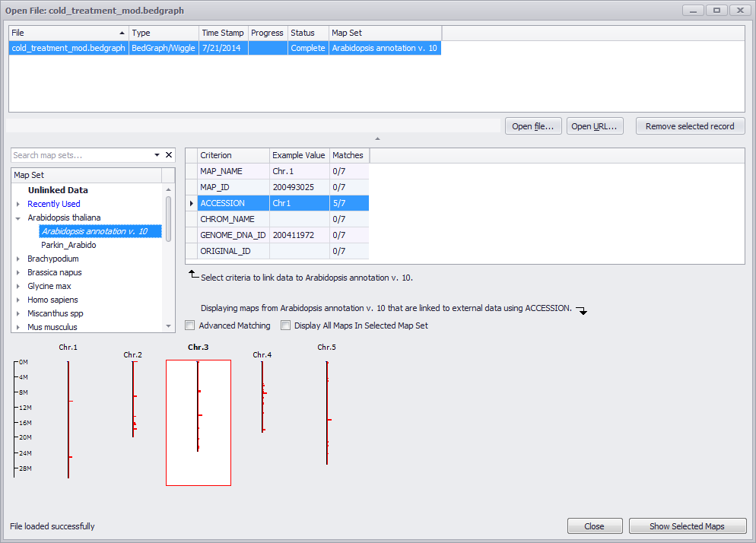Maximize the Open File dialog window

coord(717,10)
